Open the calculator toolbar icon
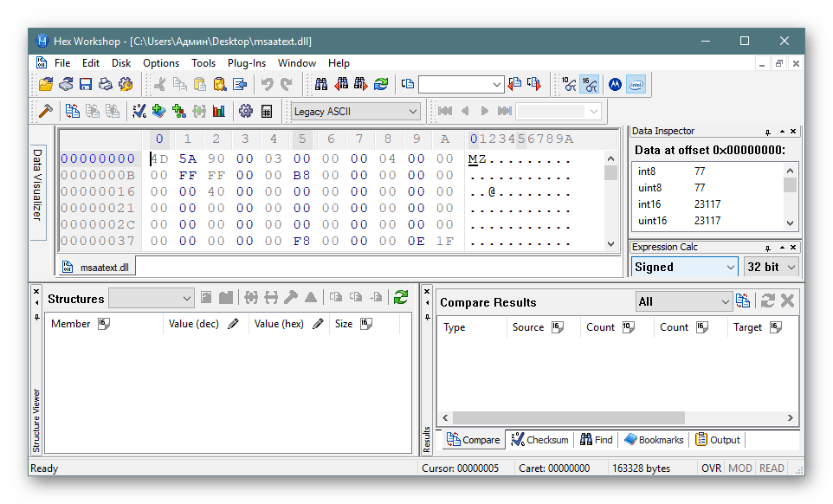 [267, 111]
